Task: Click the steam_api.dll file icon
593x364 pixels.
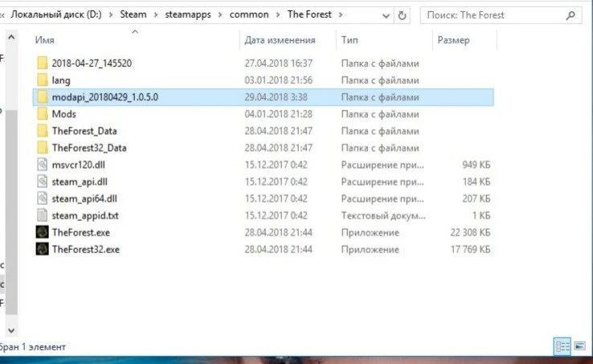Action: coord(43,182)
